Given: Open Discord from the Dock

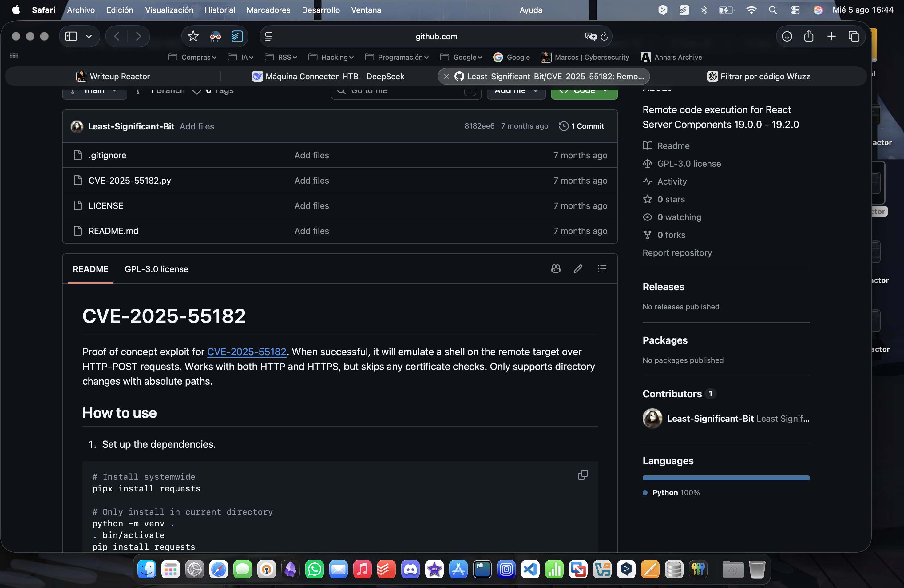Looking at the screenshot, I should (410, 569).
